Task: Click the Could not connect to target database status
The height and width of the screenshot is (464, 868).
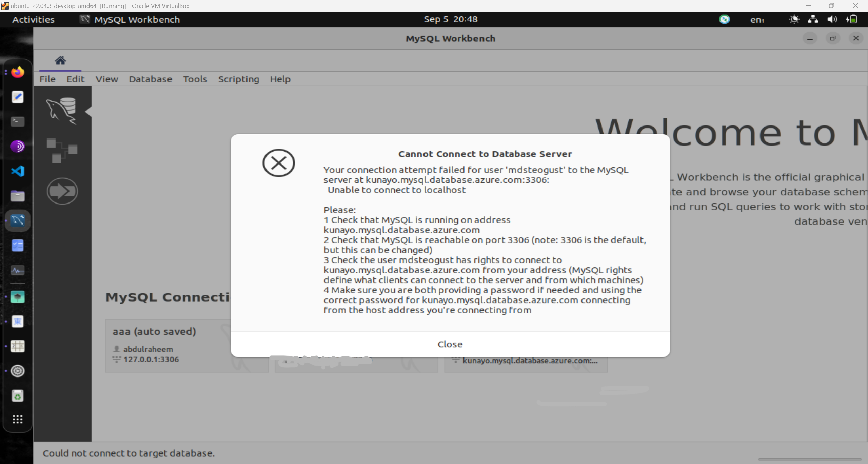Action: (x=129, y=453)
